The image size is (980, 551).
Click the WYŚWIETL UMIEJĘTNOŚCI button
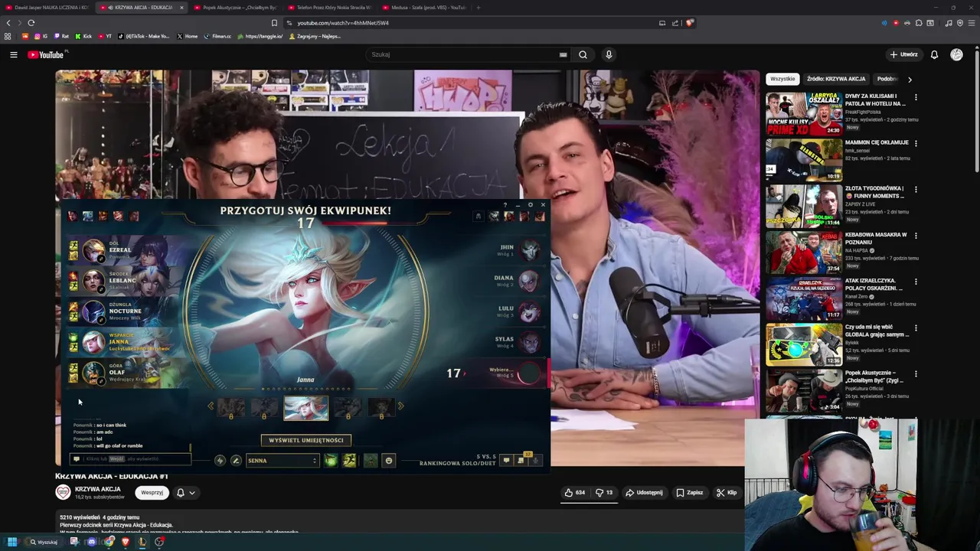(x=306, y=440)
